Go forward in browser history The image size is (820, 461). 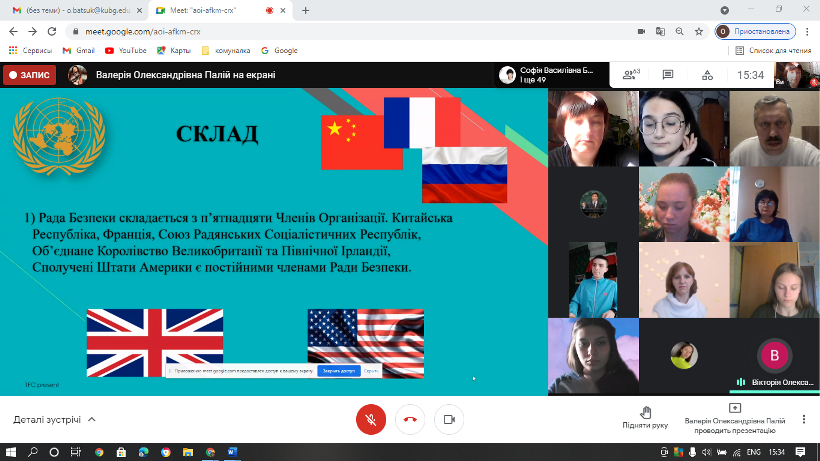tap(32, 31)
